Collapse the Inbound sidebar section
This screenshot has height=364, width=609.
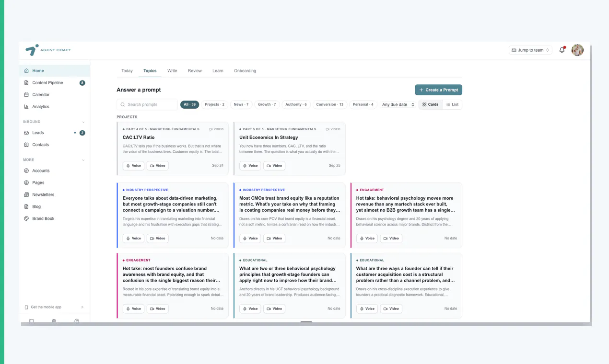click(x=83, y=122)
